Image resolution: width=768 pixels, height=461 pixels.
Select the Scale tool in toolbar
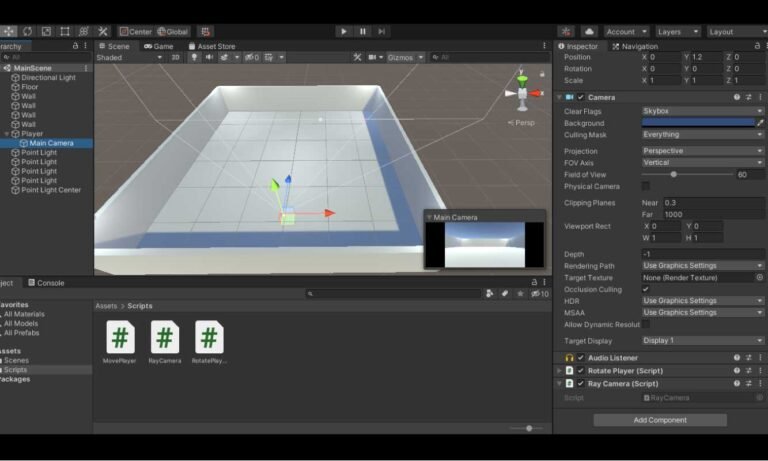coord(46,31)
